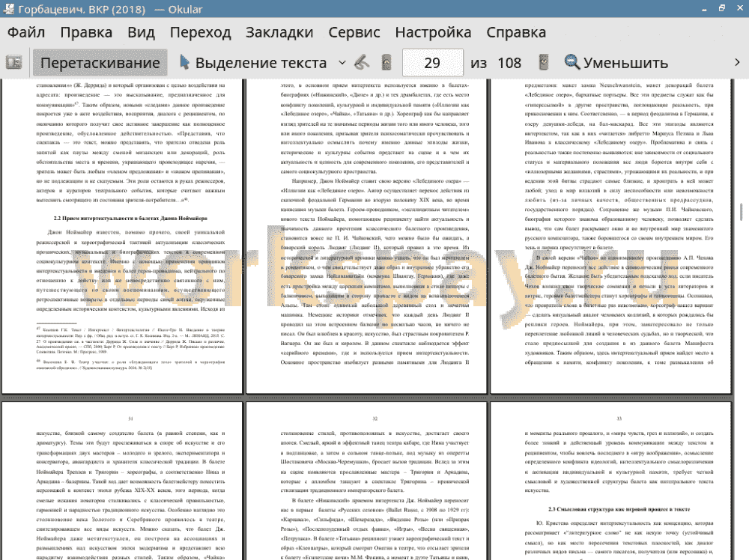Image resolution: width=749 pixels, height=560 pixels.
Task: Expand the Выделение текста tool dropdown arrow
Action: 342,63
